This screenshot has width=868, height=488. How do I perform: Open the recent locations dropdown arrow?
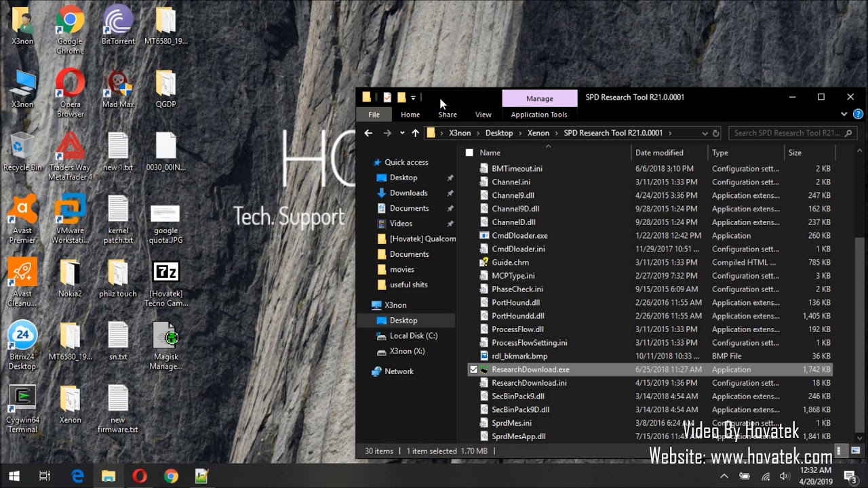coord(402,133)
